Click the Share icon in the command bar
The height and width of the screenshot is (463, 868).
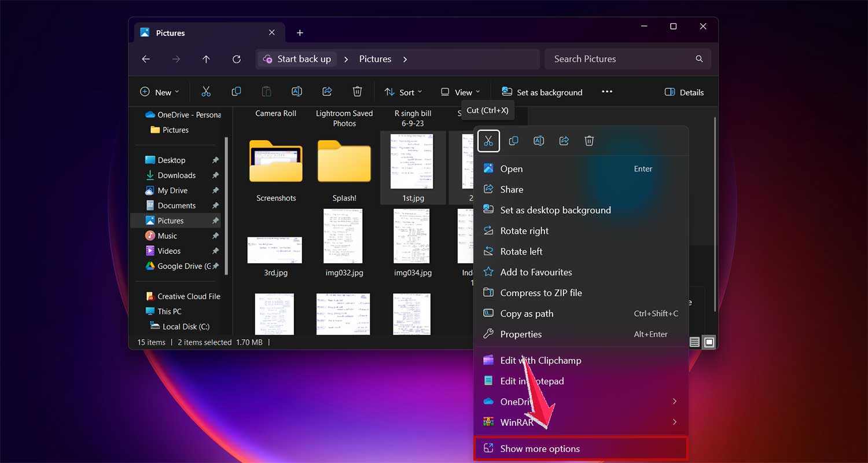click(327, 91)
